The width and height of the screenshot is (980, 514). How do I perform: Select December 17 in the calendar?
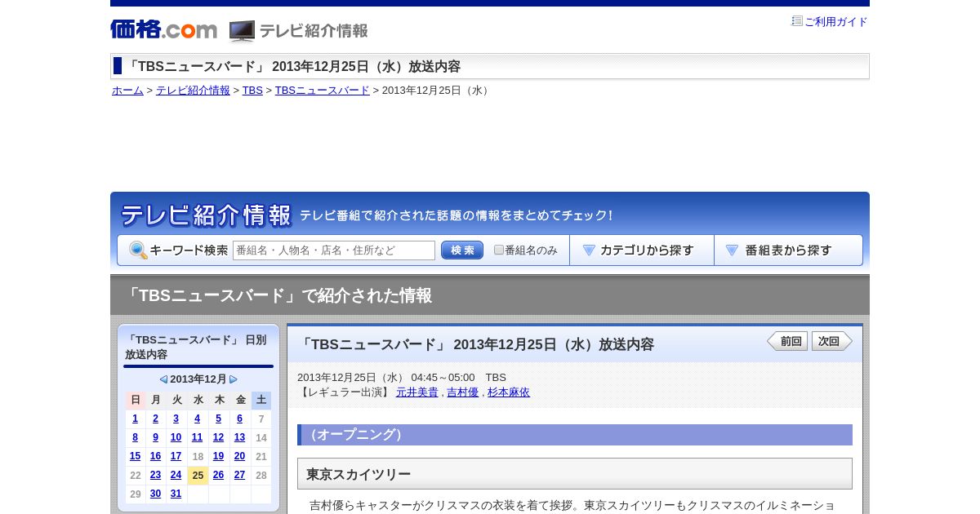[176, 456]
